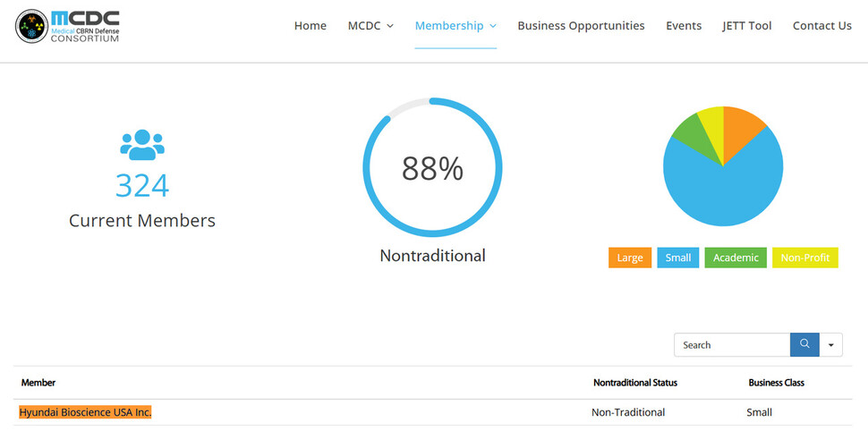Click inside the Search text field
This screenshot has height=431, width=868.
[x=732, y=345]
